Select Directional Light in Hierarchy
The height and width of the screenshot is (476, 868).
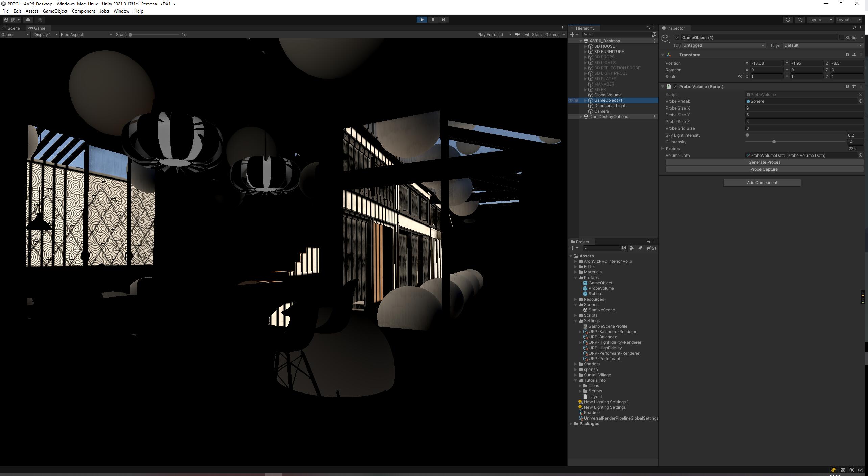click(x=609, y=106)
